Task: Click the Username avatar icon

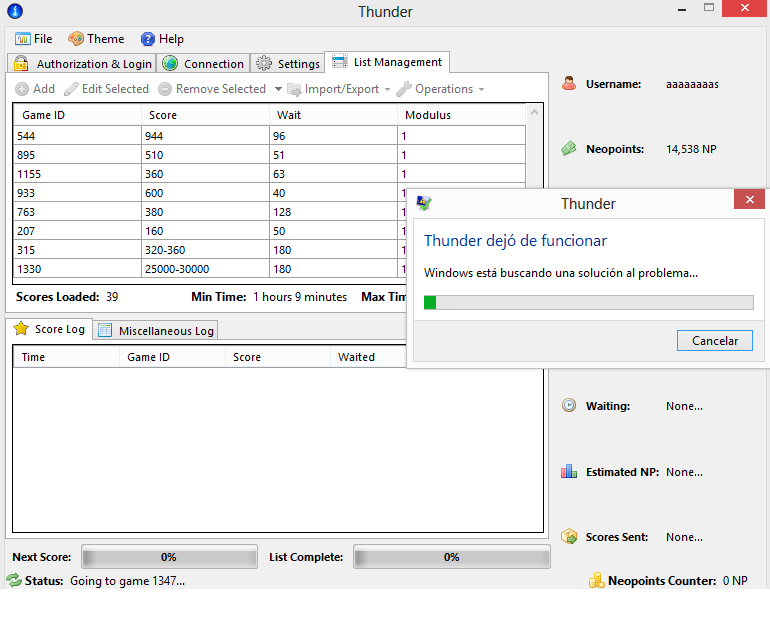Action: (x=568, y=84)
